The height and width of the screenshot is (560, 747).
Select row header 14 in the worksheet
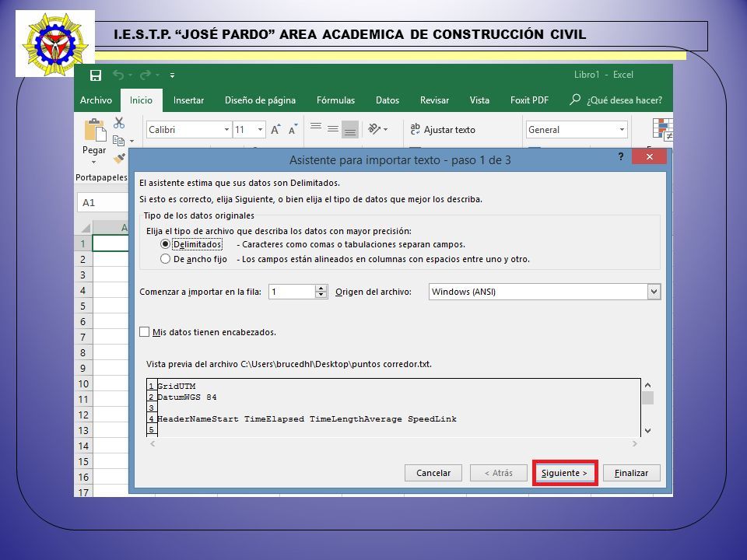pos(83,446)
